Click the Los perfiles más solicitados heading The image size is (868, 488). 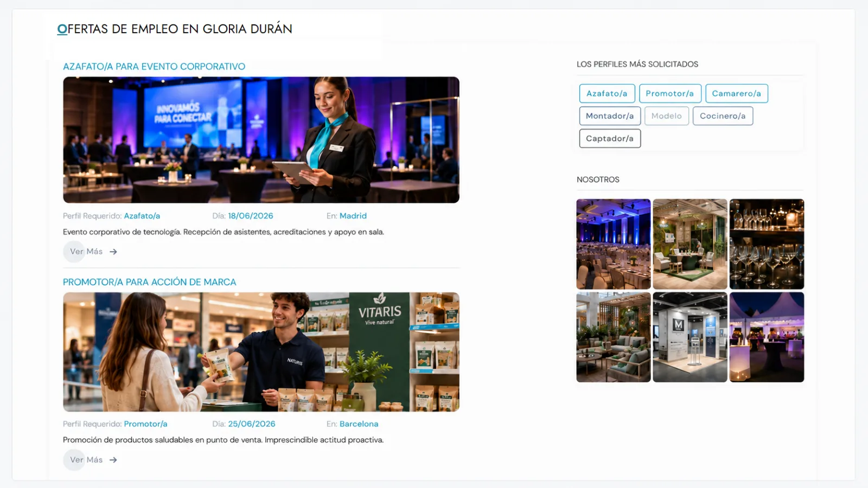637,64
